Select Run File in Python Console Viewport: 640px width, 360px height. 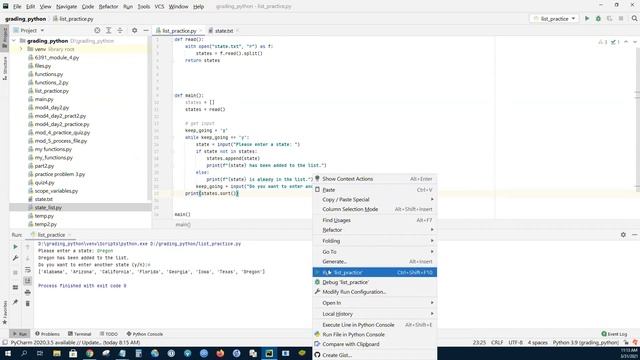(x=375, y=334)
